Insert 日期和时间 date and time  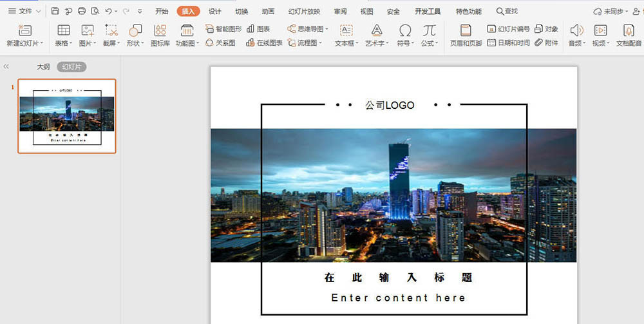coord(509,43)
